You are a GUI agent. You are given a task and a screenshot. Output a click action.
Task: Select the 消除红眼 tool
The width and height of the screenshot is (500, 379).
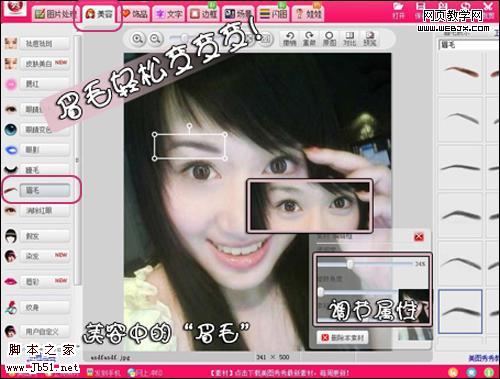tap(45, 211)
